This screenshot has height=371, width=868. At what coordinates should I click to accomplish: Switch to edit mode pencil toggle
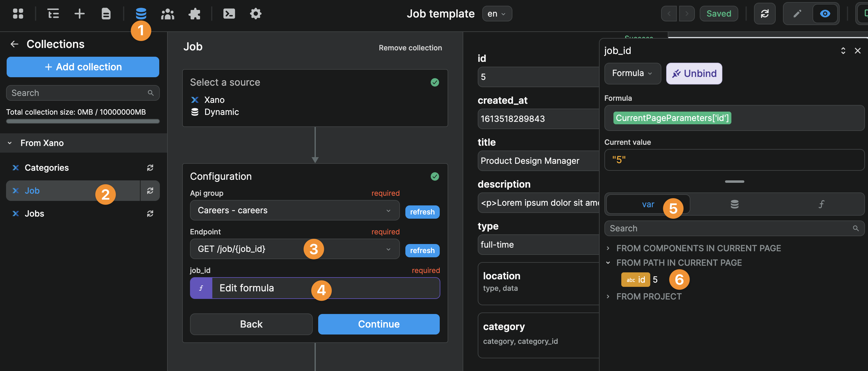pyautogui.click(x=797, y=14)
